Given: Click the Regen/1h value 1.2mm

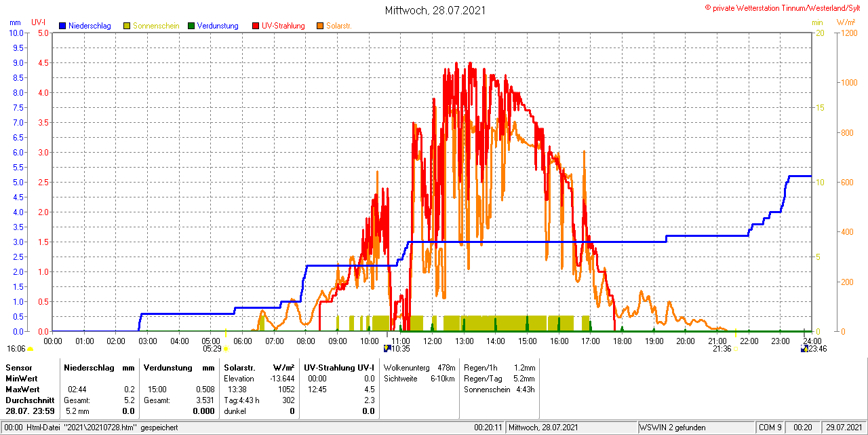Looking at the screenshot, I should tap(524, 367).
